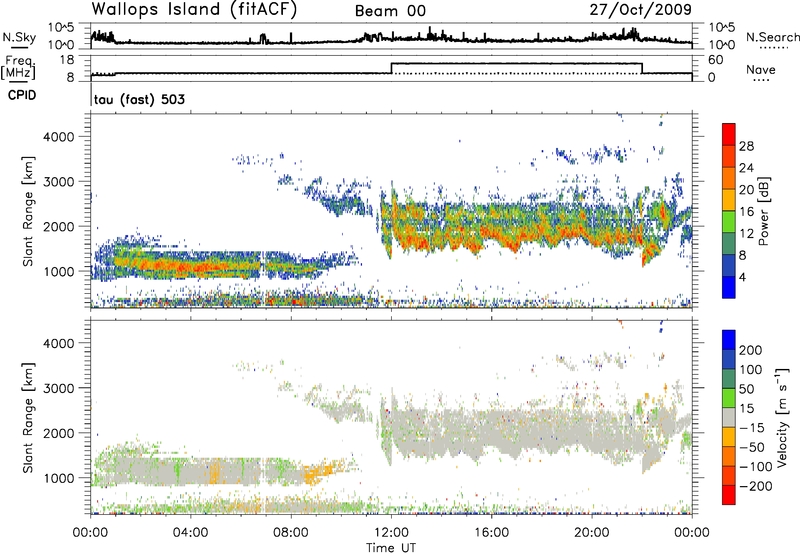800x554 pixels.
Task: Click the -200 label on Velocity colorbar
Action: [756, 486]
